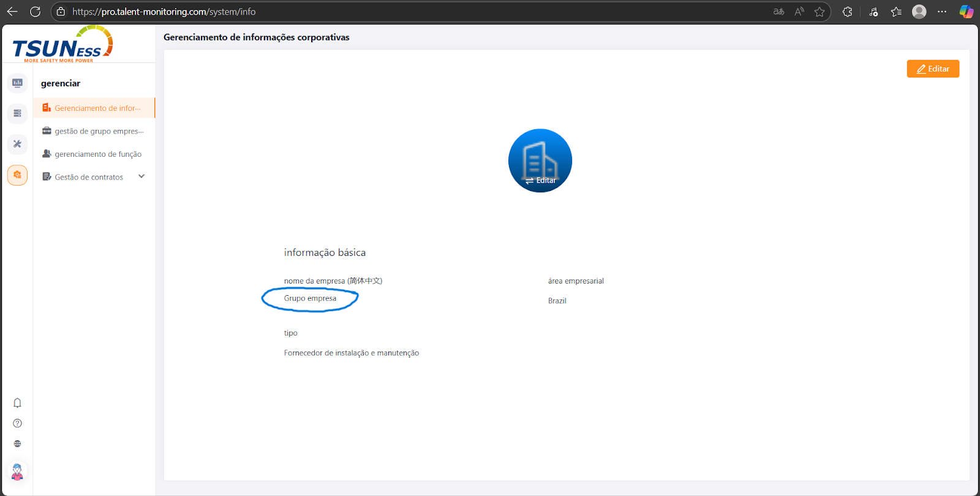Viewport: 980px width, 496px height.
Task: Click the help question mark icon
Action: click(17, 423)
